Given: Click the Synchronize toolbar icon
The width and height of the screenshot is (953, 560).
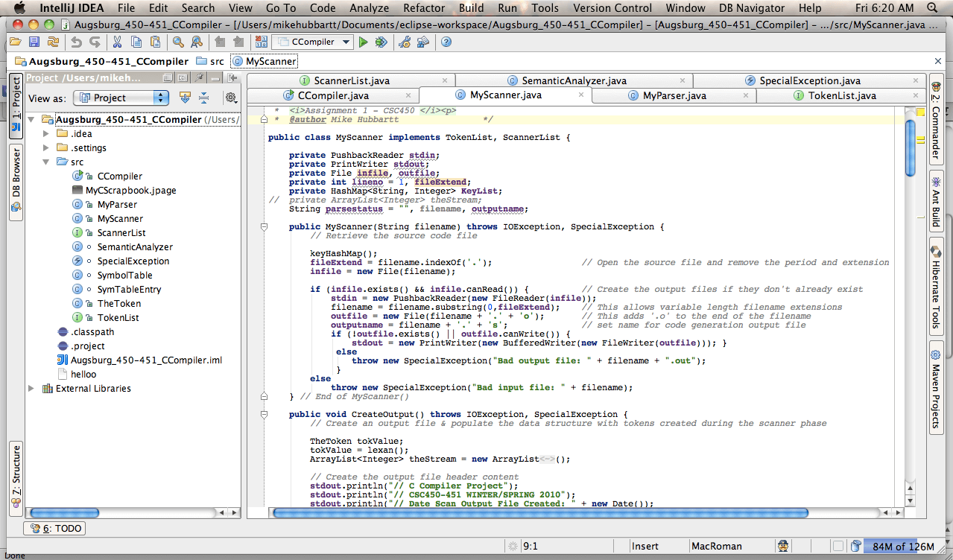Looking at the screenshot, I should coord(53,42).
